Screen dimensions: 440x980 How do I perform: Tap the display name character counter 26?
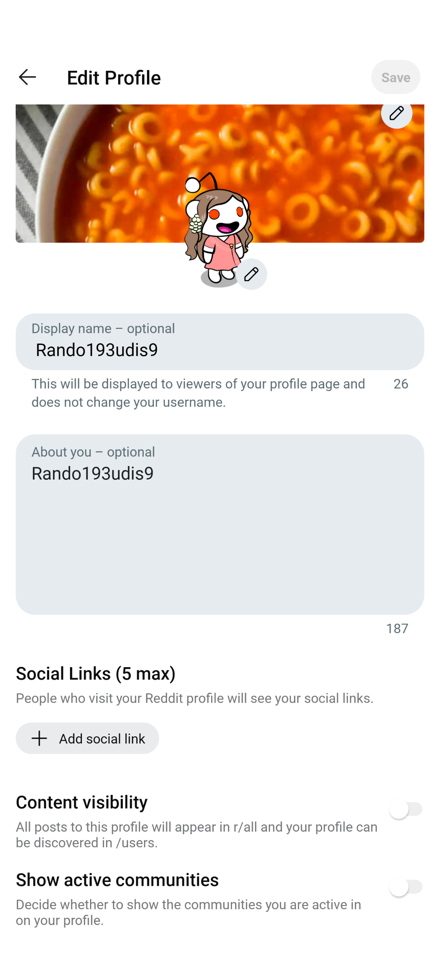coord(401,384)
